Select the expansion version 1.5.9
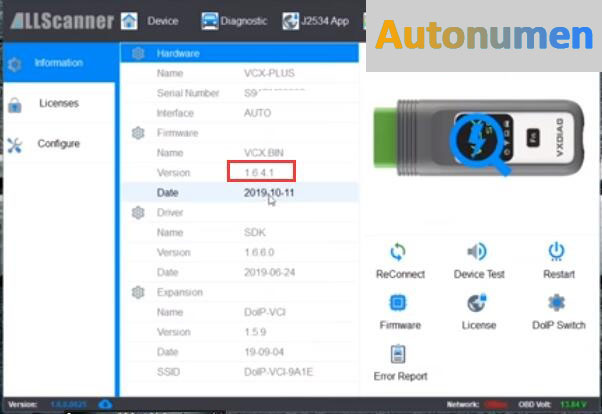Screen dimensions: 602x414 click(x=255, y=332)
